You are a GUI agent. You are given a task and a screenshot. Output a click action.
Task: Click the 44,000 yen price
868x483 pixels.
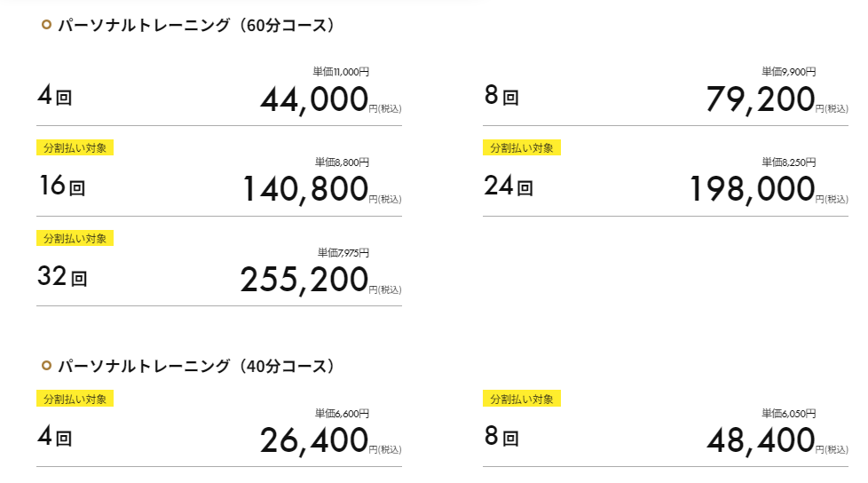click(314, 99)
